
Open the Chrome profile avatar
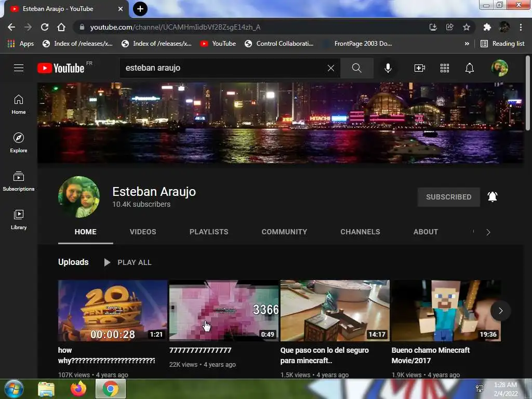tap(504, 27)
